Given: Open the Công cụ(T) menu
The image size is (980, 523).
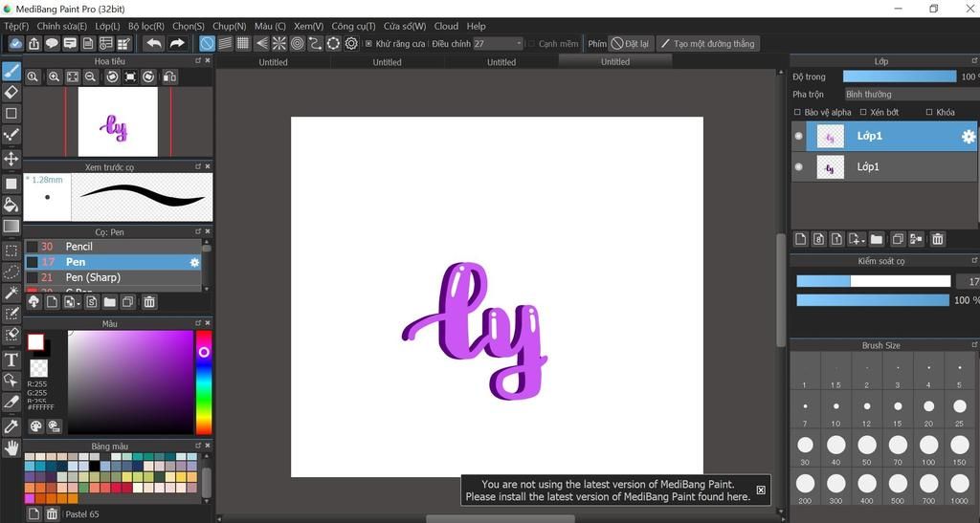Looking at the screenshot, I should tap(354, 26).
